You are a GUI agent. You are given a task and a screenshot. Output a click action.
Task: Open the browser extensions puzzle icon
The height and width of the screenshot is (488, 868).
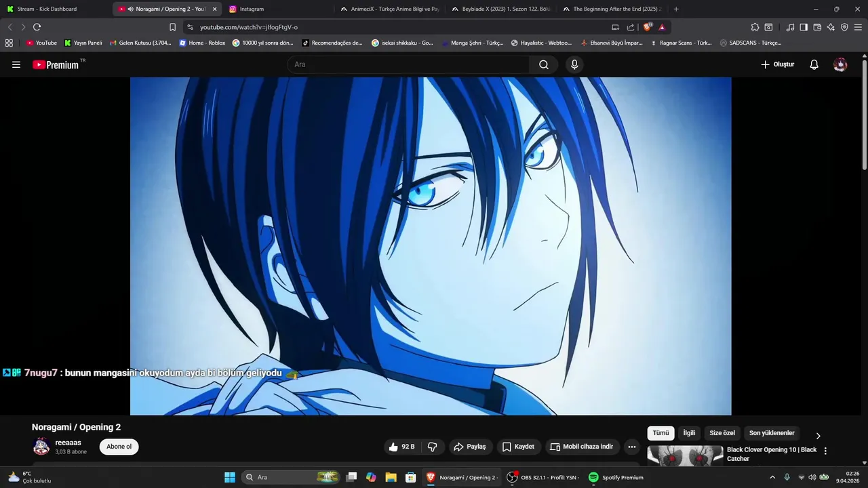(x=755, y=27)
